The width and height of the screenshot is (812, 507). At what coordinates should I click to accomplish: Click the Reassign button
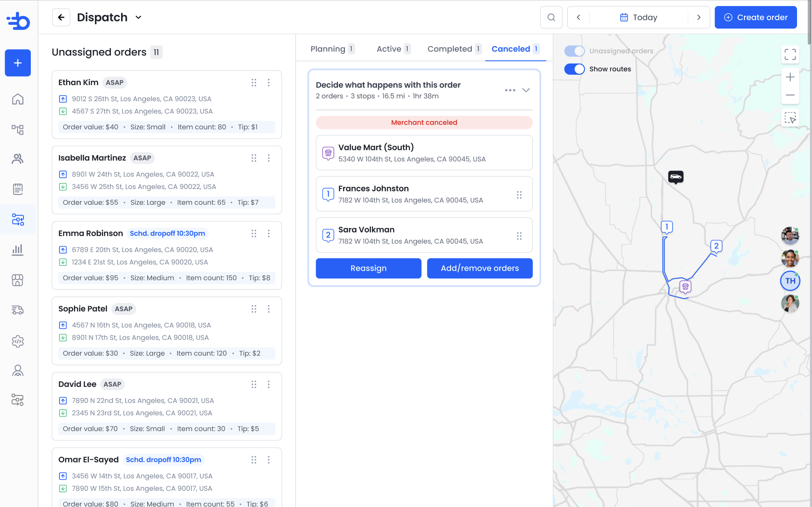[x=368, y=268]
